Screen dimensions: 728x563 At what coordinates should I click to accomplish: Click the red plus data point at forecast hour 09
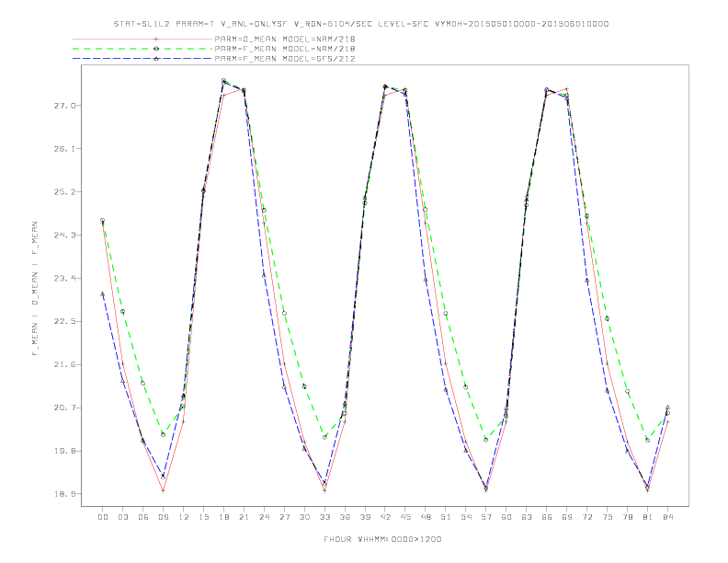pos(163,490)
